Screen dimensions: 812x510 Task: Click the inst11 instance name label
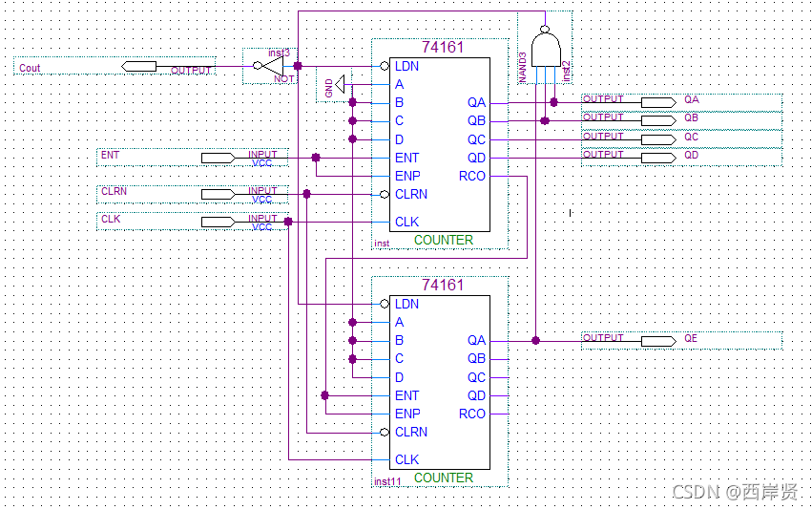click(x=387, y=481)
